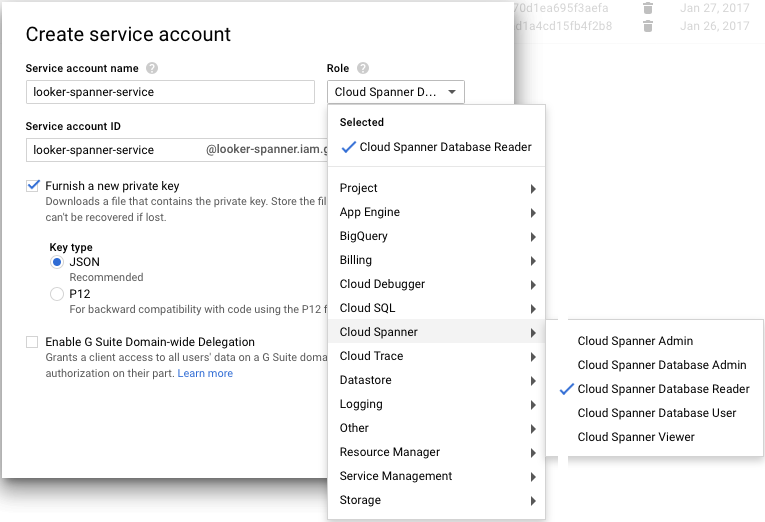
Task: Click the Service account name field
Action: point(170,92)
